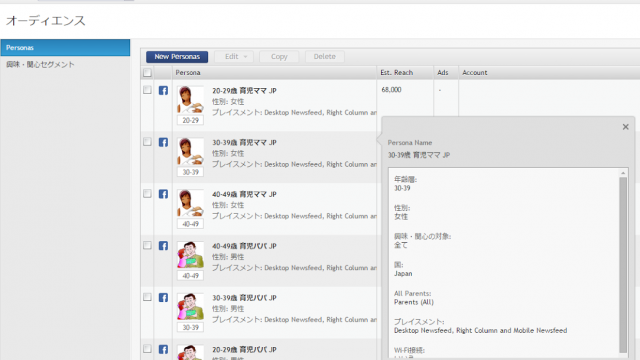Click Facebook icon for 20-29歳 育児ママ JP
This screenshot has width=640, height=360.
[x=163, y=91]
